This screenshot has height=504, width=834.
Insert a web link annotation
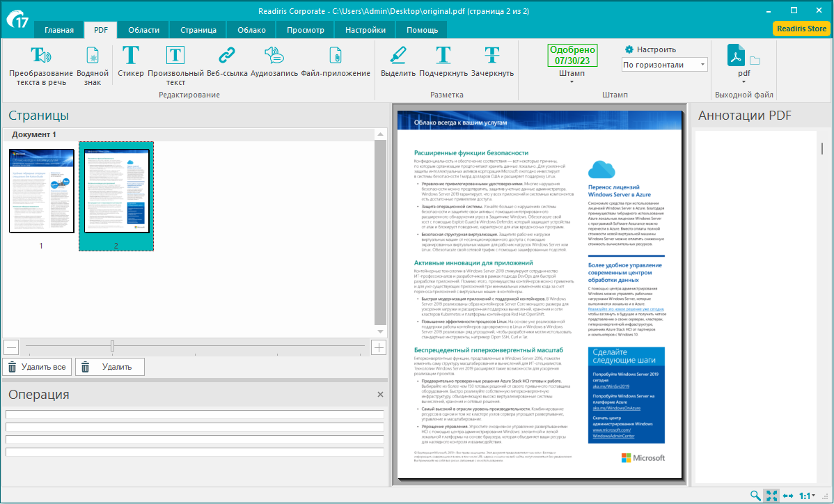[227, 56]
